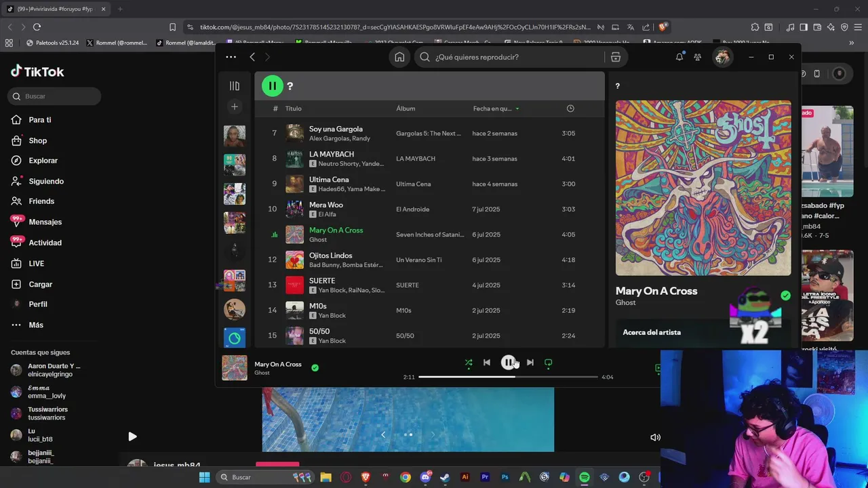This screenshot has height=488, width=868.
Task: Play the TikTok video with play button
Action: [x=132, y=437]
